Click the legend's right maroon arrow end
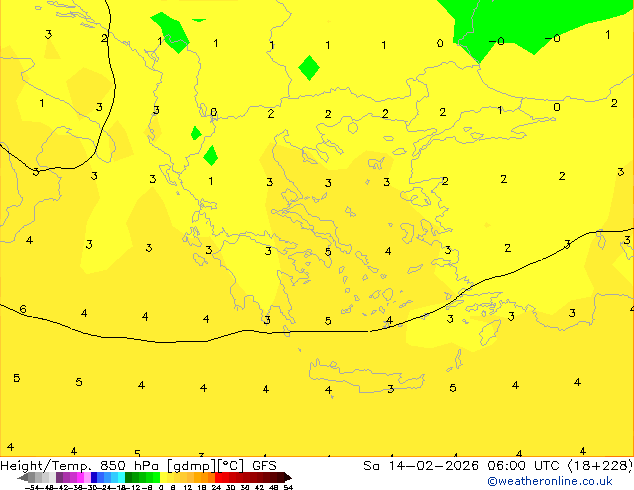This screenshot has width=634, height=490. pyautogui.click(x=288, y=477)
